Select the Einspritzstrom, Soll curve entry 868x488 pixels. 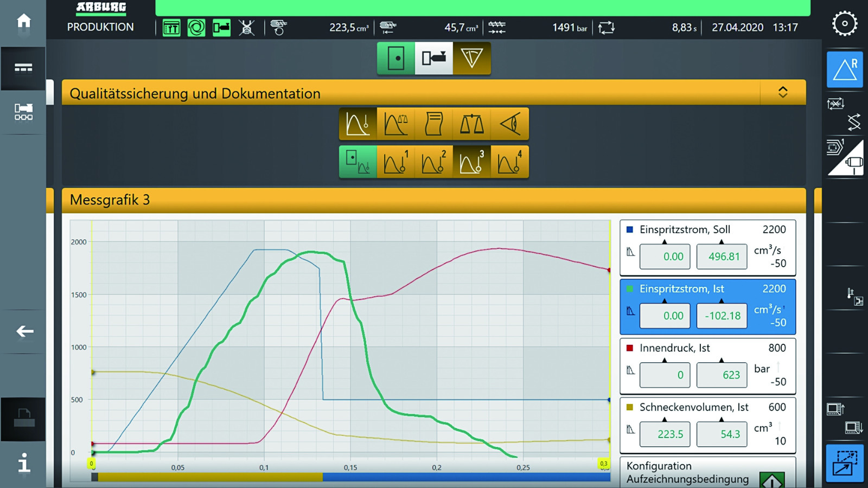pyautogui.click(x=707, y=247)
